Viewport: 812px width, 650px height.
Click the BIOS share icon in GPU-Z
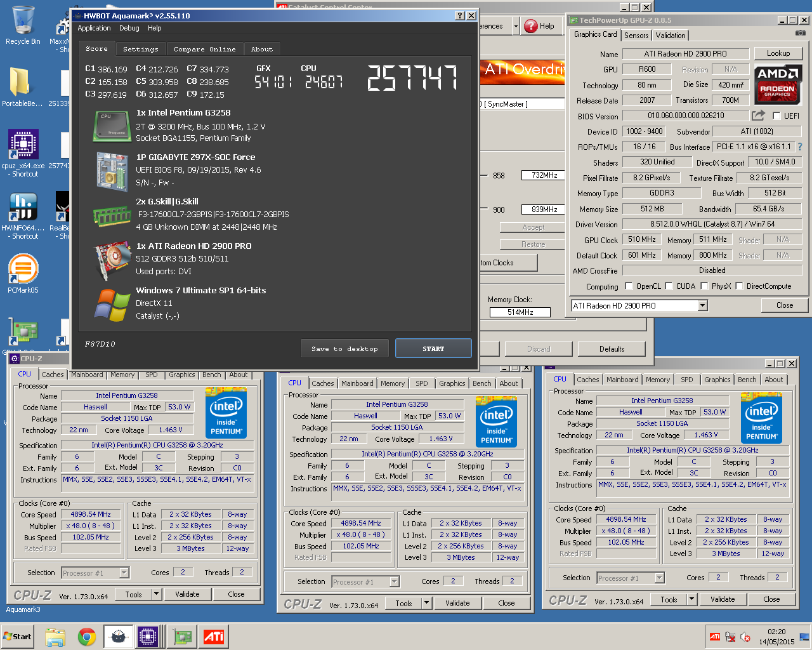(x=758, y=116)
